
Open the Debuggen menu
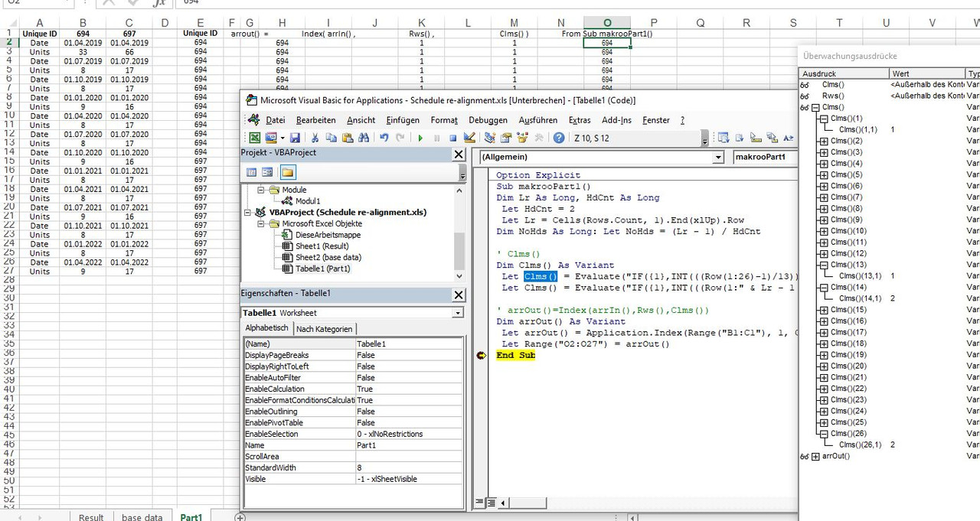click(x=488, y=120)
